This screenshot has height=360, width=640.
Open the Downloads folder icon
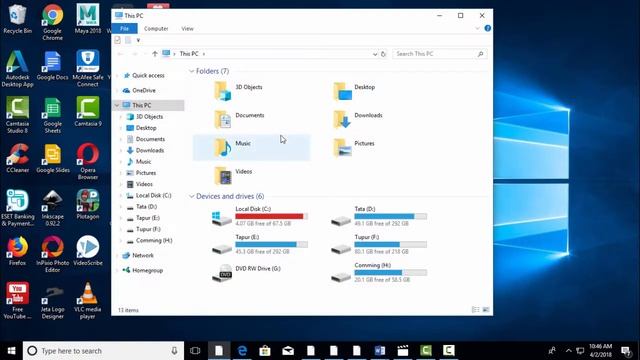point(342,119)
